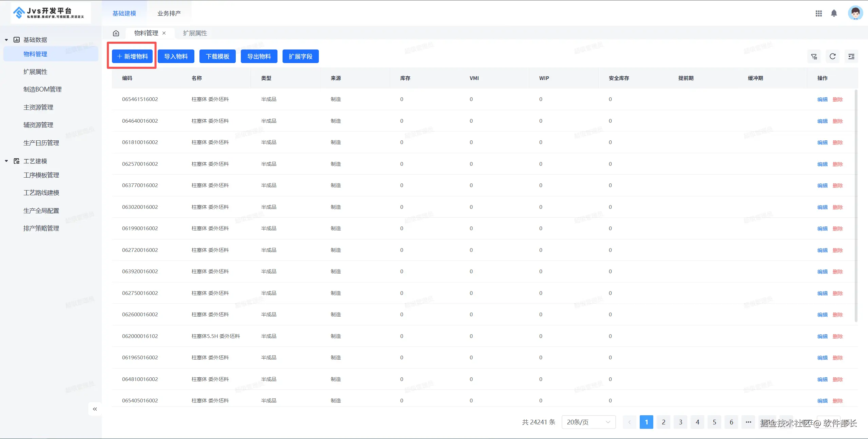The height and width of the screenshot is (439, 868).
Task: Click the 导出物料 button
Action: pos(259,57)
